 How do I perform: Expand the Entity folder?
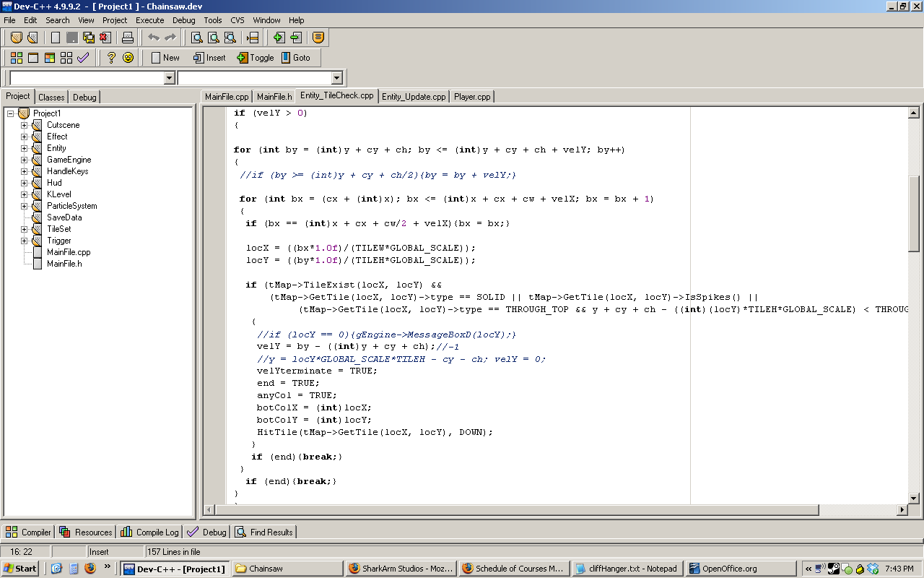(x=24, y=148)
